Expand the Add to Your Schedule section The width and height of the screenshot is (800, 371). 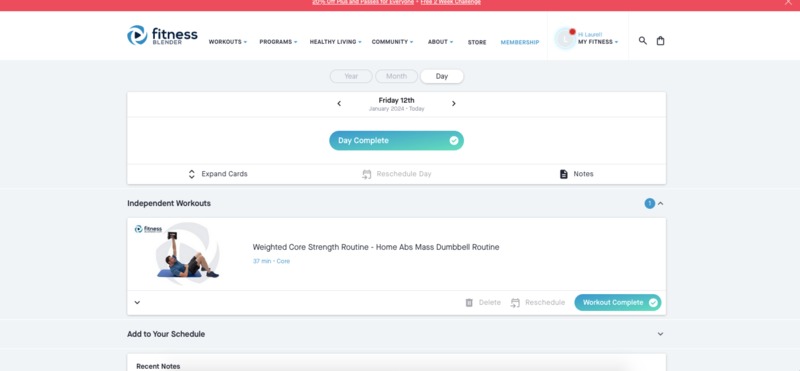point(660,334)
